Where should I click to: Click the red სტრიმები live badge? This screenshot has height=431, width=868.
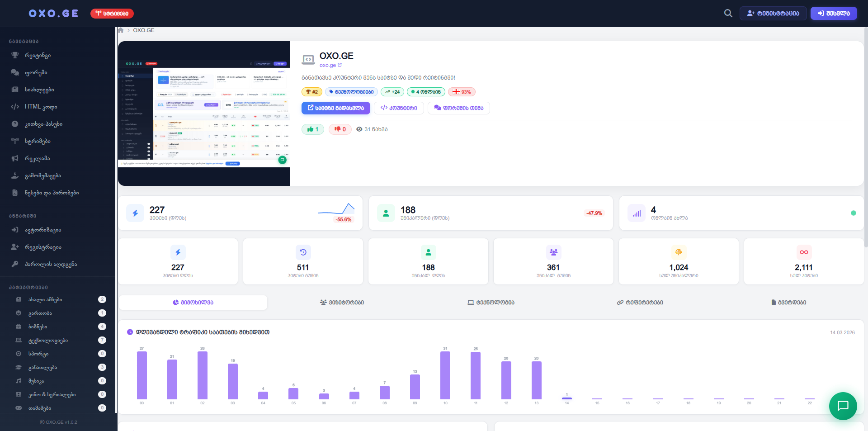click(112, 14)
